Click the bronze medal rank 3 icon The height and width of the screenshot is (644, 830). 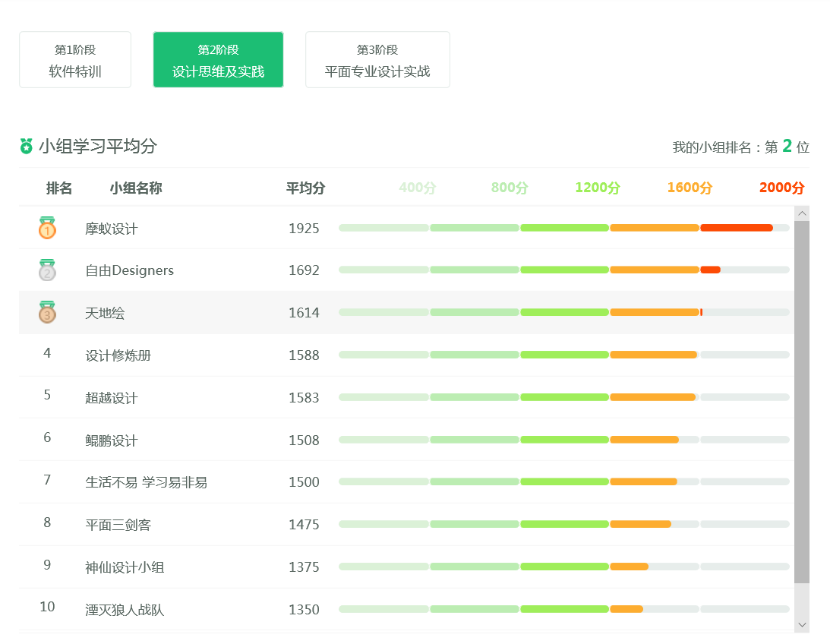coord(47,312)
